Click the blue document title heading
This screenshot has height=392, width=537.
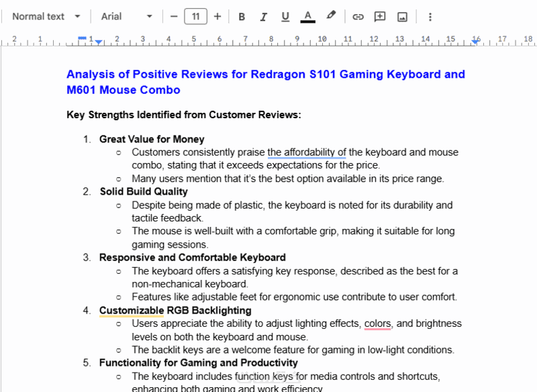266,82
